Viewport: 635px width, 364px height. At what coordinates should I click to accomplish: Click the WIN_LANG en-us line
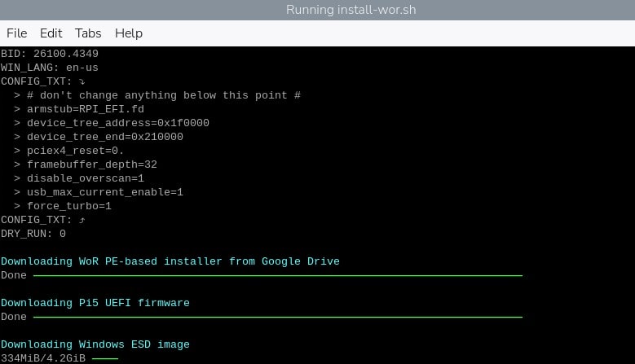49,68
